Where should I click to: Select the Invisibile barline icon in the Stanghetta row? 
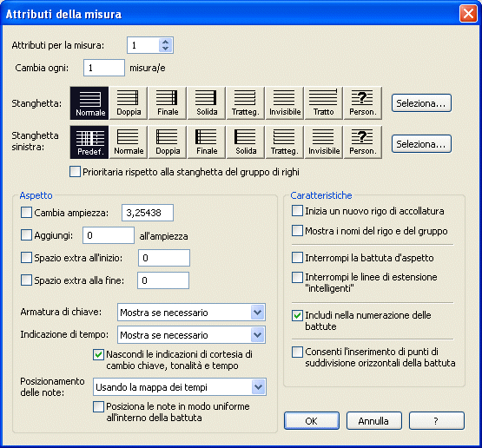[285, 103]
